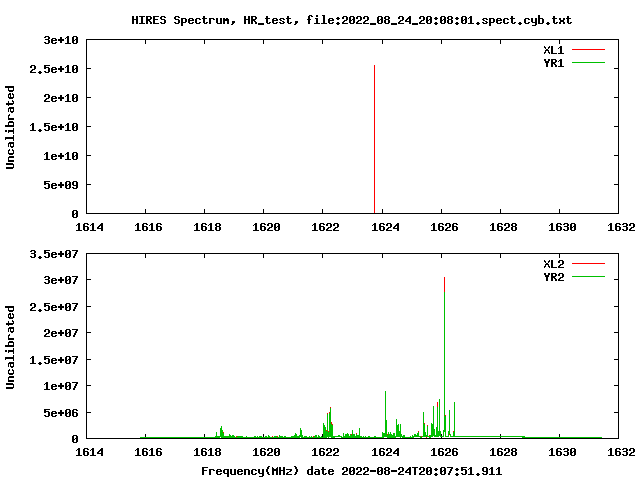The width and height of the screenshot is (640, 480).
Task: Click the Frequency(MHz) date x-axis caption
Action: click(351, 471)
